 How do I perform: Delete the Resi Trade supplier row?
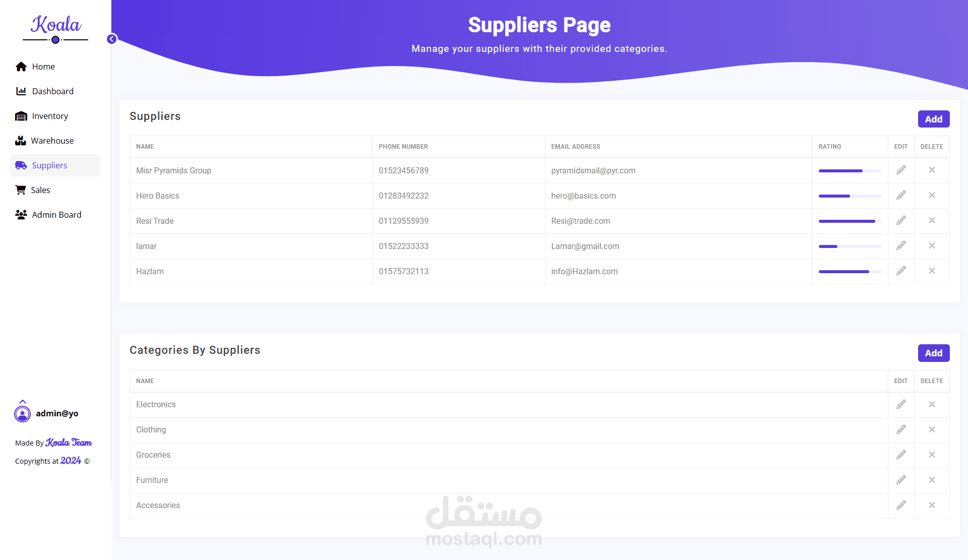point(932,221)
